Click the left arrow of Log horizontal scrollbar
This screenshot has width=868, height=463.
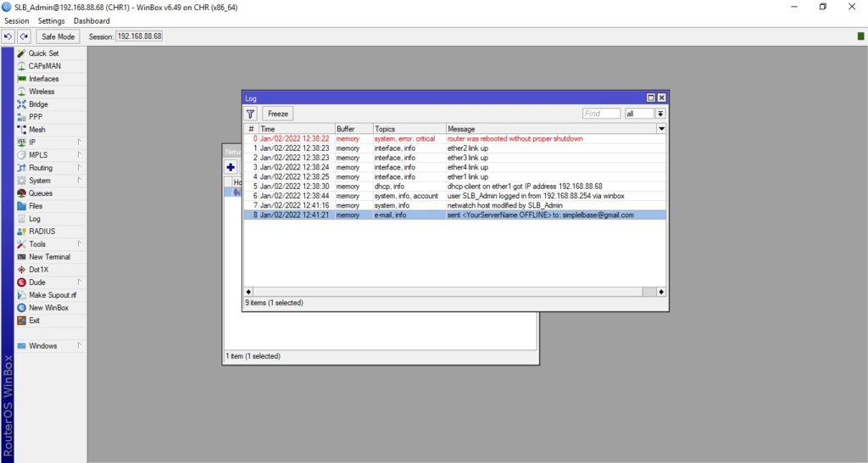point(248,292)
